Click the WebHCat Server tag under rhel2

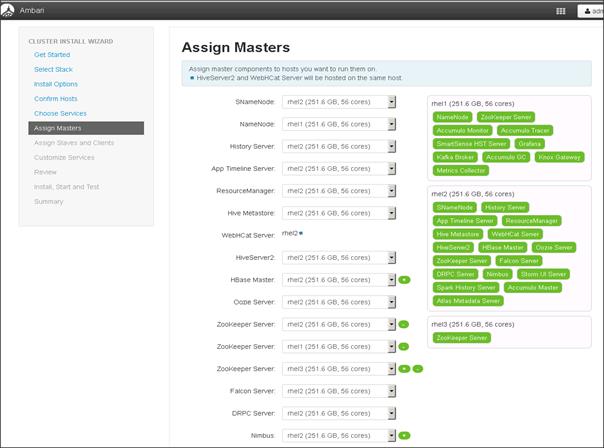[515, 234]
